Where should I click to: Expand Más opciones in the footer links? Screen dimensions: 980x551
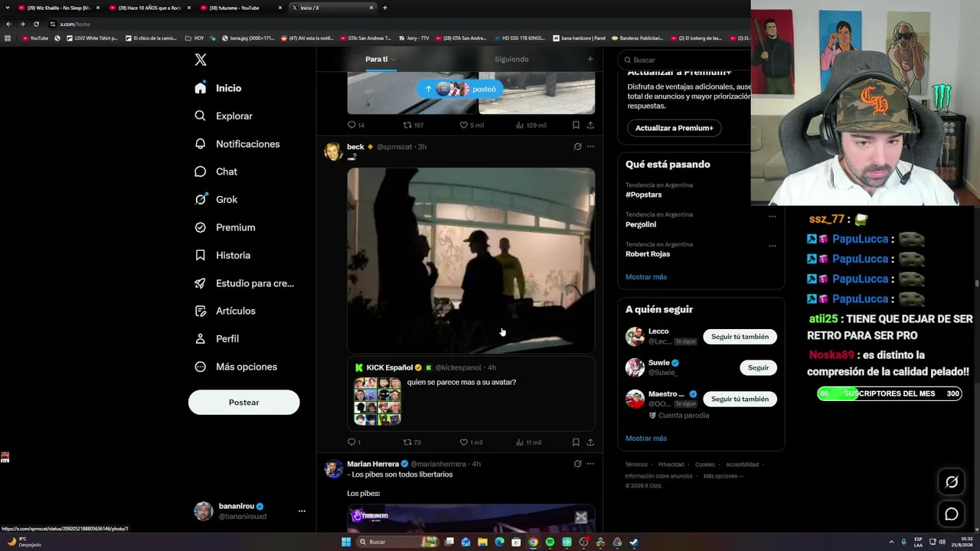pos(723,476)
